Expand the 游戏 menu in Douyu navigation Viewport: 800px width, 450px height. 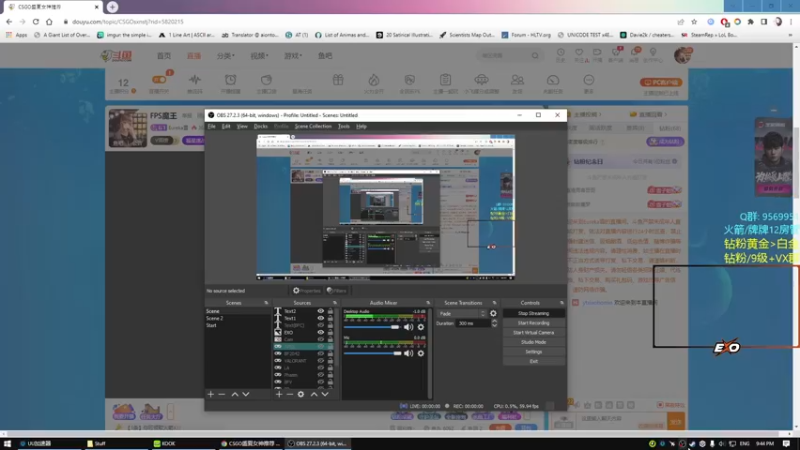(x=293, y=56)
